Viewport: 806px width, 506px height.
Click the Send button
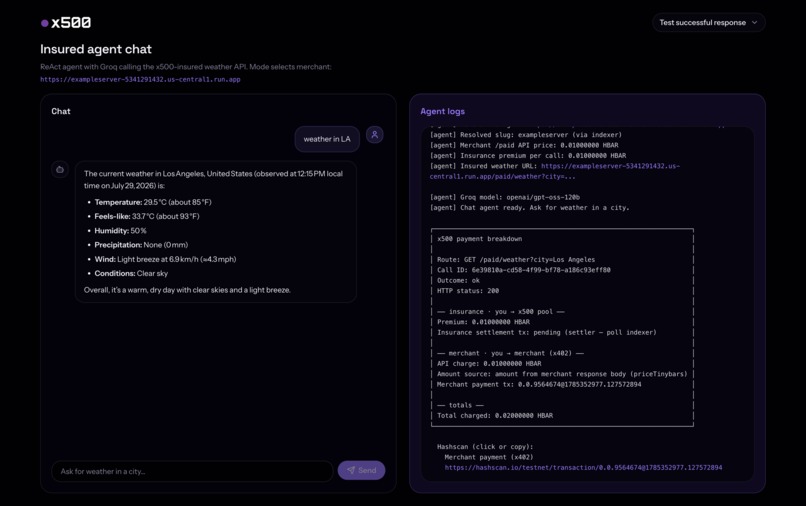coord(361,471)
